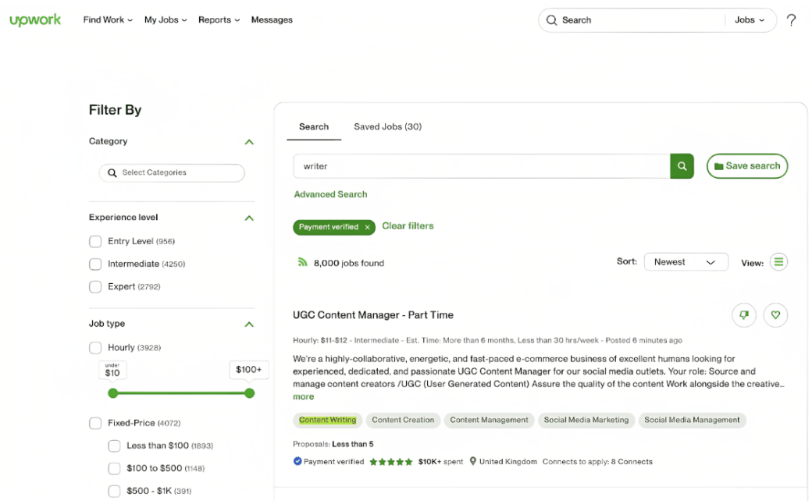Switch to the Saved Jobs tab
This screenshot has width=812, height=504.
[x=386, y=126]
